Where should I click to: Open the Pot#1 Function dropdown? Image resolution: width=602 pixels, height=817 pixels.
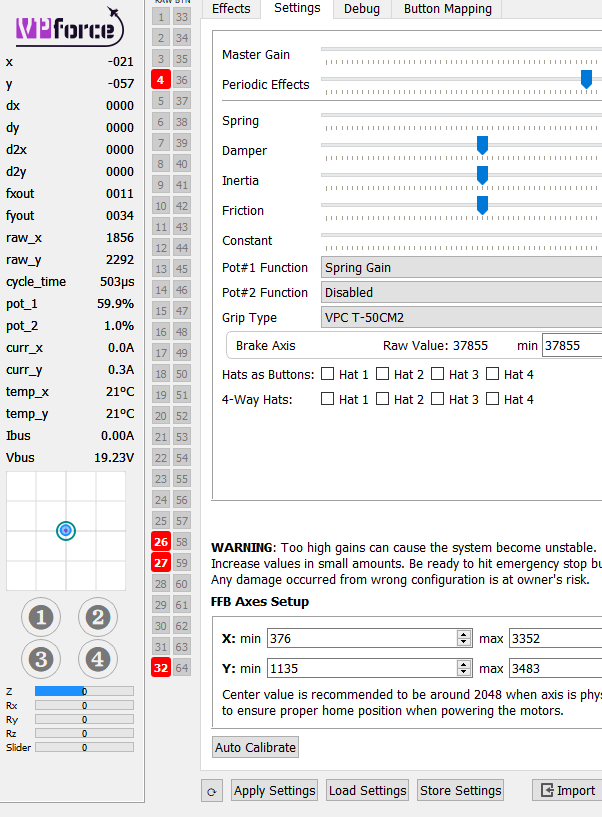(x=461, y=267)
